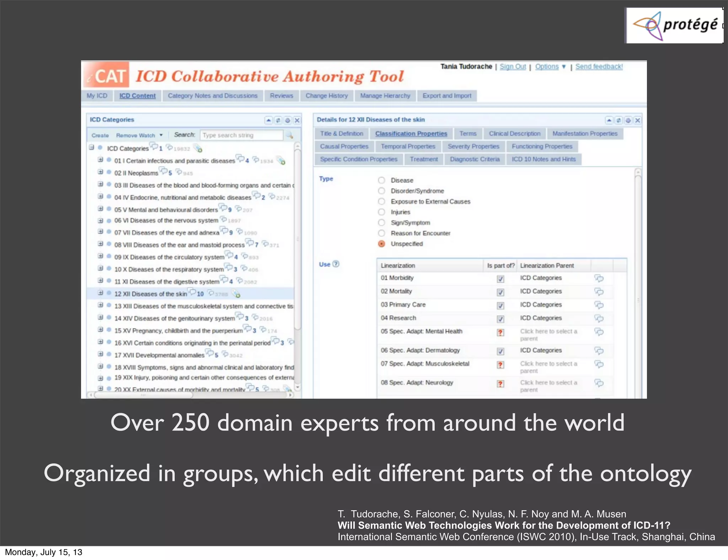Click comment icon for 07 Musculoskeletal row
Image resolution: width=728 pixels, height=560 pixels.
pyautogui.click(x=599, y=364)
